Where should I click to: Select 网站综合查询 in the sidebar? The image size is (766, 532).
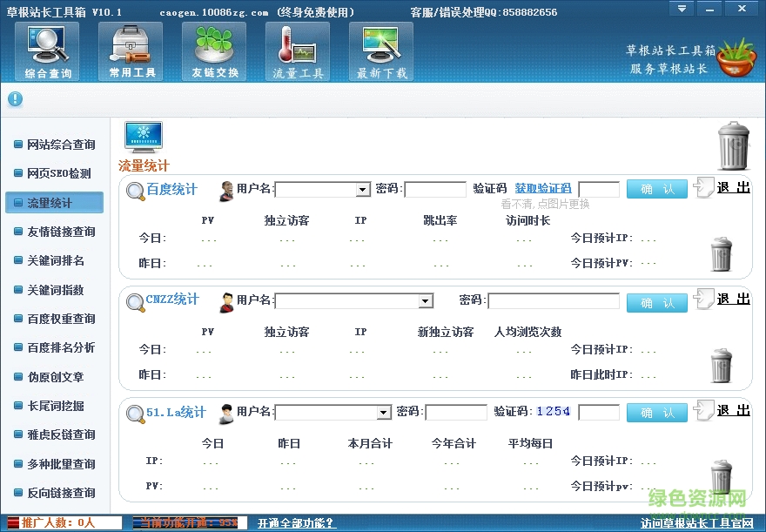point(60,145)
